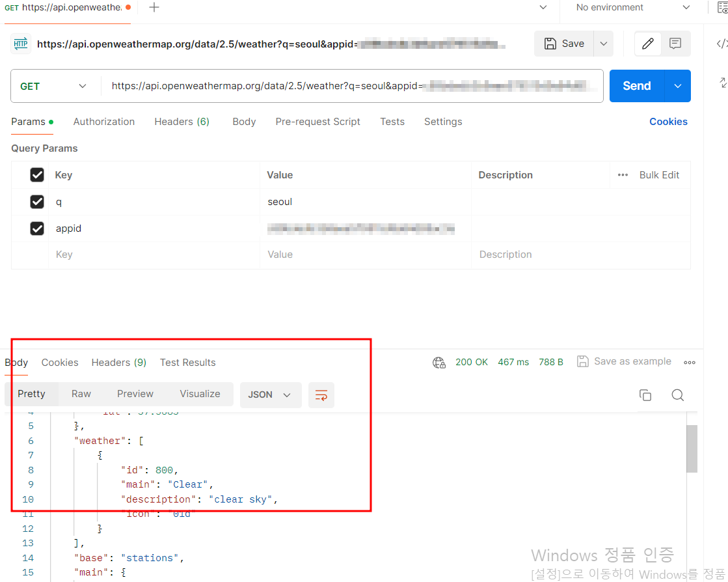The width and height of the screenshot is (728, 582).
Task: Click the seoul value cell
Action: point(365,202)
